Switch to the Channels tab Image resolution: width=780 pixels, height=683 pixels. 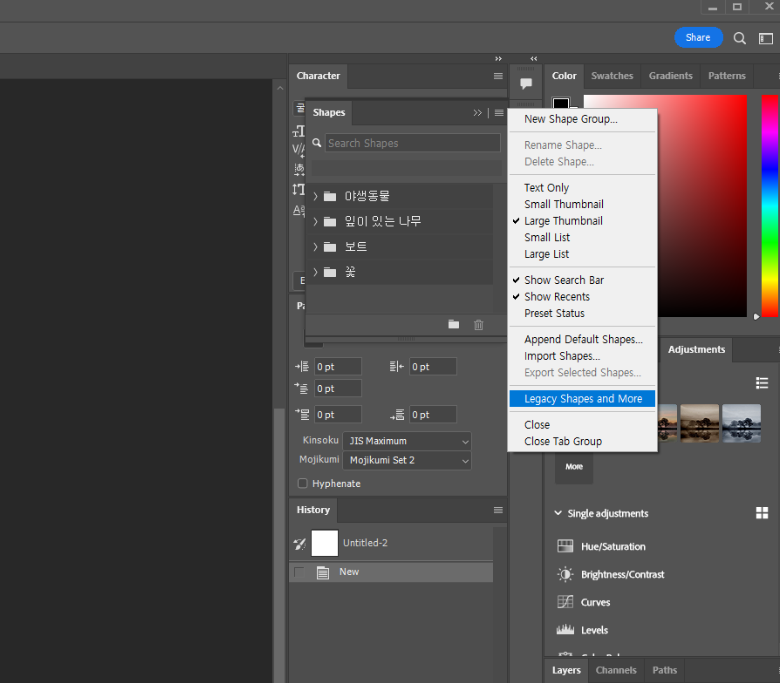(616, 670)
